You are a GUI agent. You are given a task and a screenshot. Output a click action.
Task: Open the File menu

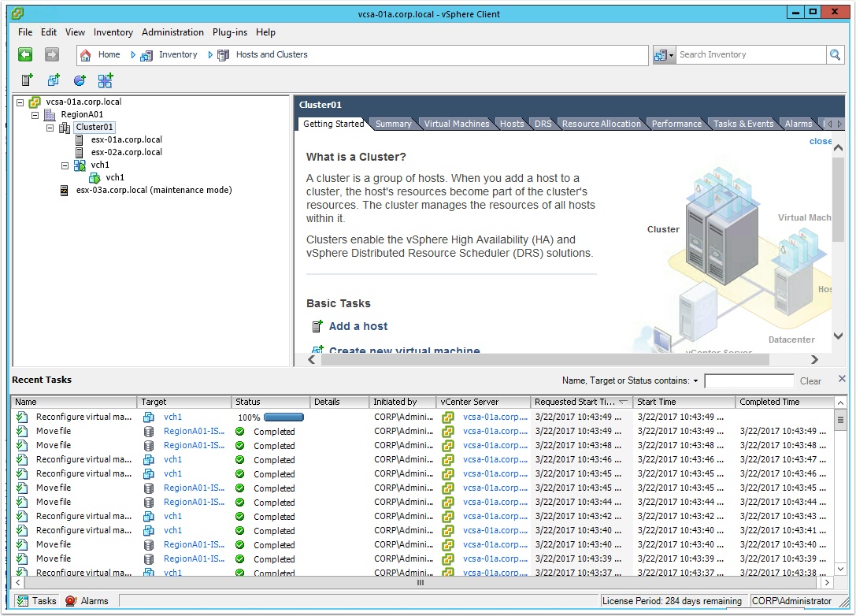(25, 32)
